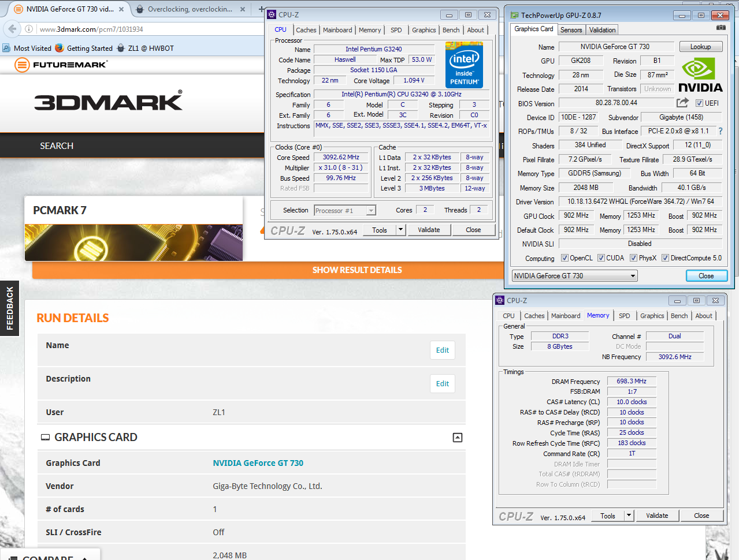This screenshot has width=739, height=560.
Task: Click Validate in top CPU-Z window
Action: pos(429,230)
